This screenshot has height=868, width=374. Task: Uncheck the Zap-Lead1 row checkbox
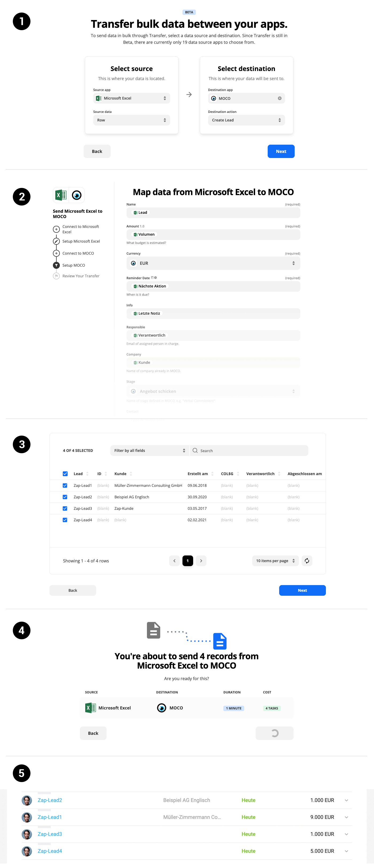[x=65, y=486]
